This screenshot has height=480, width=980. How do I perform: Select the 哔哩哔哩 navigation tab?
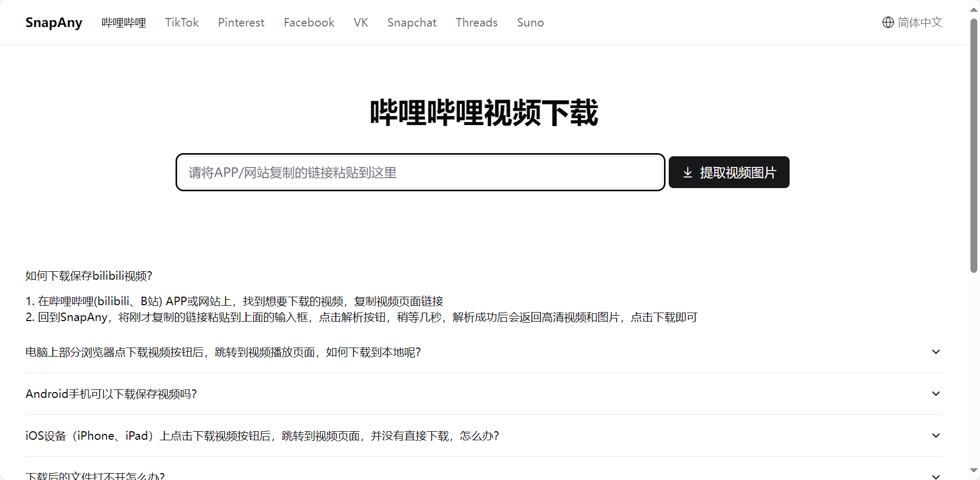(124, 22)
